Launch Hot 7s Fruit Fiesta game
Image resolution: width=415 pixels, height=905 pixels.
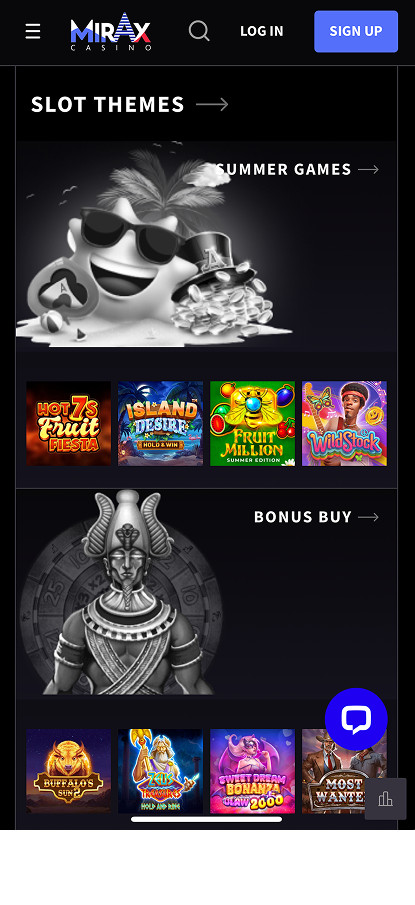69,424
